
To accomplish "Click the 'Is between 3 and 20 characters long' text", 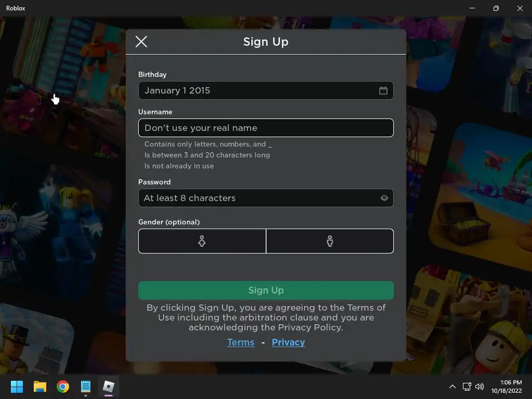I will pyautogui.click(x=207, y=155).
